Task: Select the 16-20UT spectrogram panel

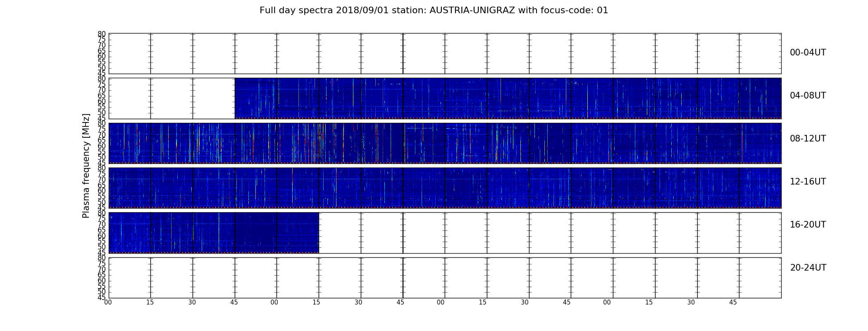Action: pyautogui.click(x=445, y=233)
